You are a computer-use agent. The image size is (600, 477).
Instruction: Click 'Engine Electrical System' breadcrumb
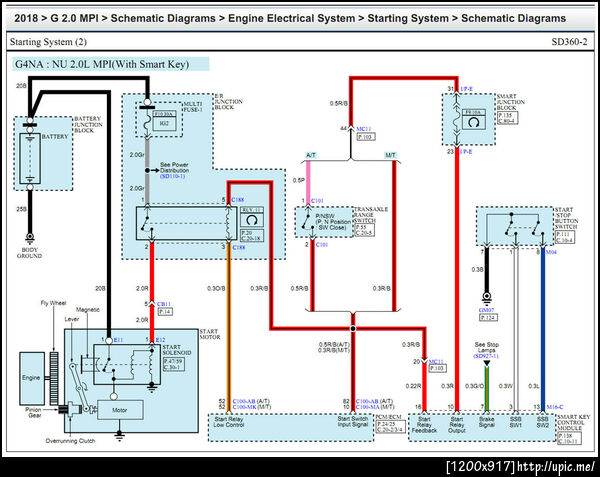(292, 18)
